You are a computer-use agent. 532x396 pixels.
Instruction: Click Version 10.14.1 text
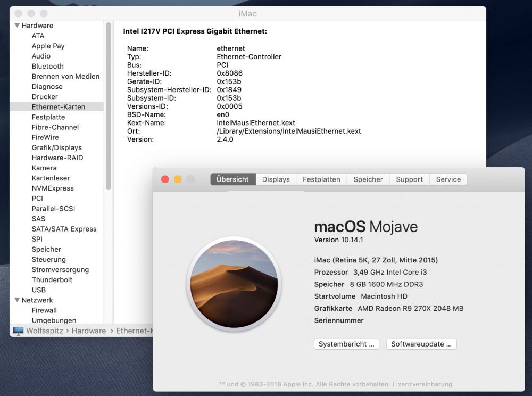338,240
